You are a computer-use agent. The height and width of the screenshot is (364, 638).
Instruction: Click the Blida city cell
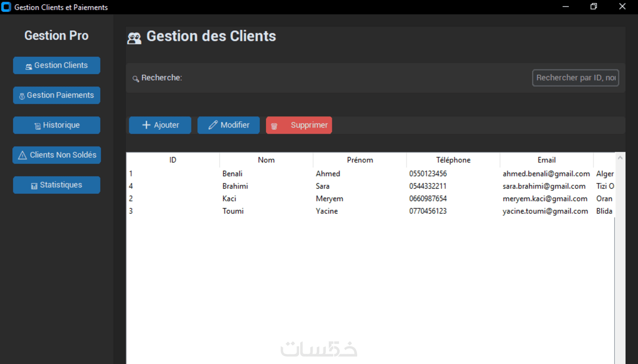[604, 211]
